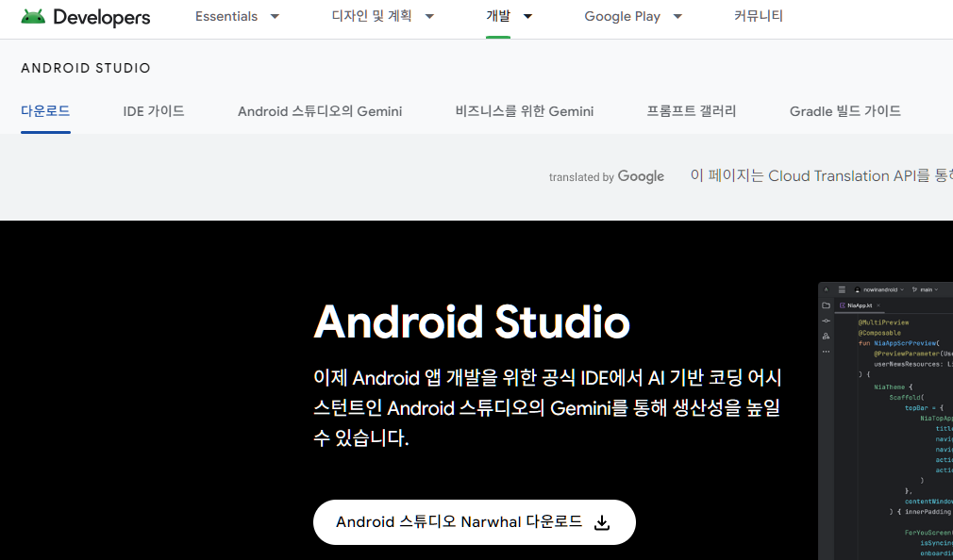Screen dimensions: 953x560
Task: Expand the Essentials dropdown arrow
Action: coord(275,16)
